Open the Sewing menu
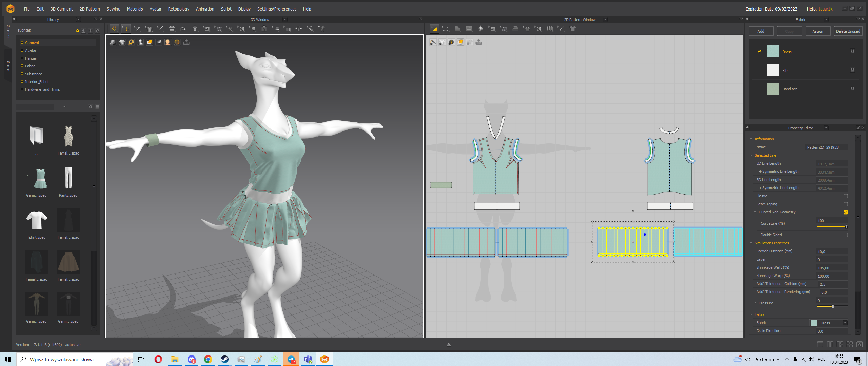This screenshot has height=366, width=868. pos(113,9)
